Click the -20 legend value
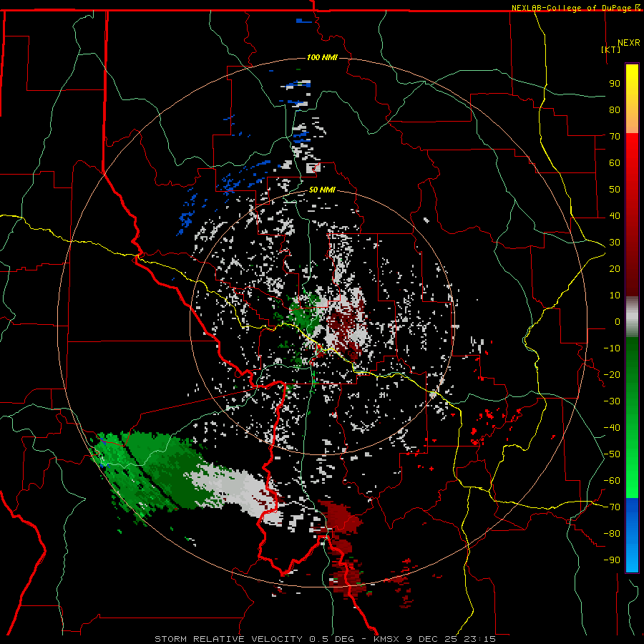 point(612,374)
